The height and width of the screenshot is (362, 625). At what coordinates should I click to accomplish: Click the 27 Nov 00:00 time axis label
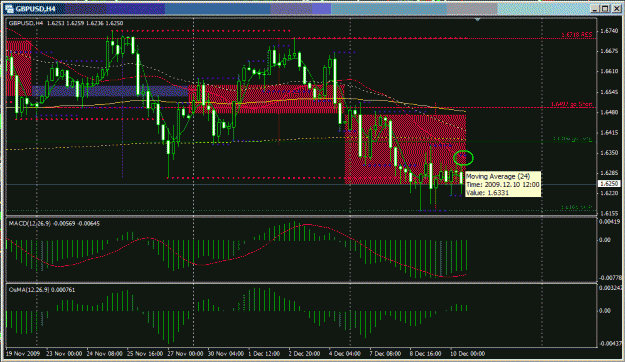tap(185, 354)
